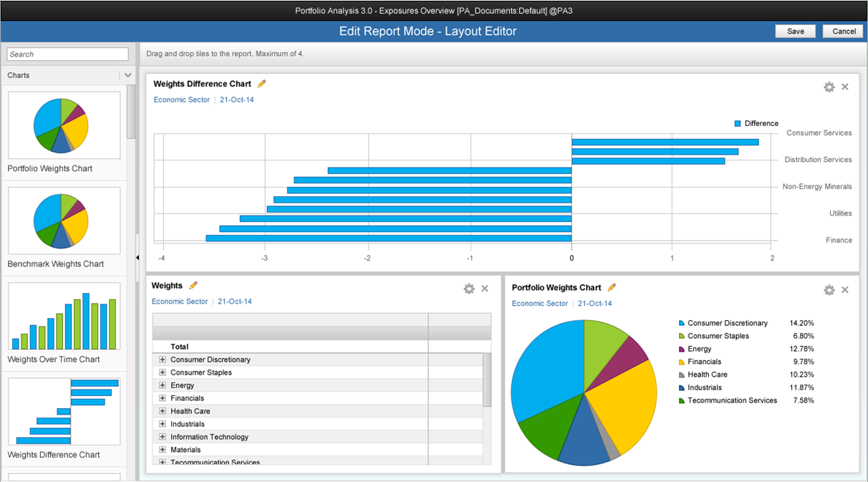The width and height of the screenshot is (868, 482).
Task: Click the 12.78% Energy value
Action: (801, 349)
